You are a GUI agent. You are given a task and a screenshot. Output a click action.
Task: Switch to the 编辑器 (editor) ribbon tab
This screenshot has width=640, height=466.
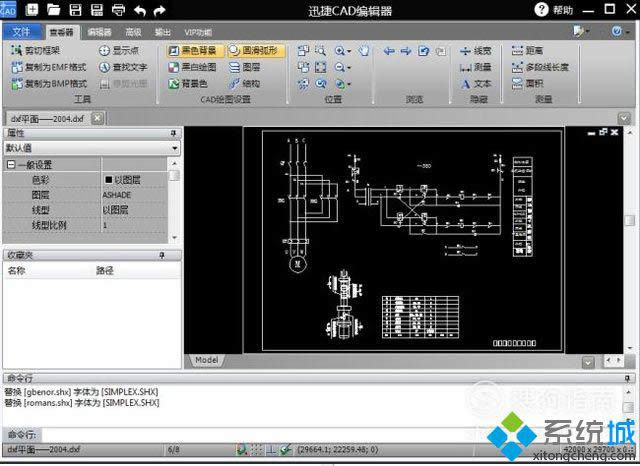pyautogui.click(x=99, y=32)
